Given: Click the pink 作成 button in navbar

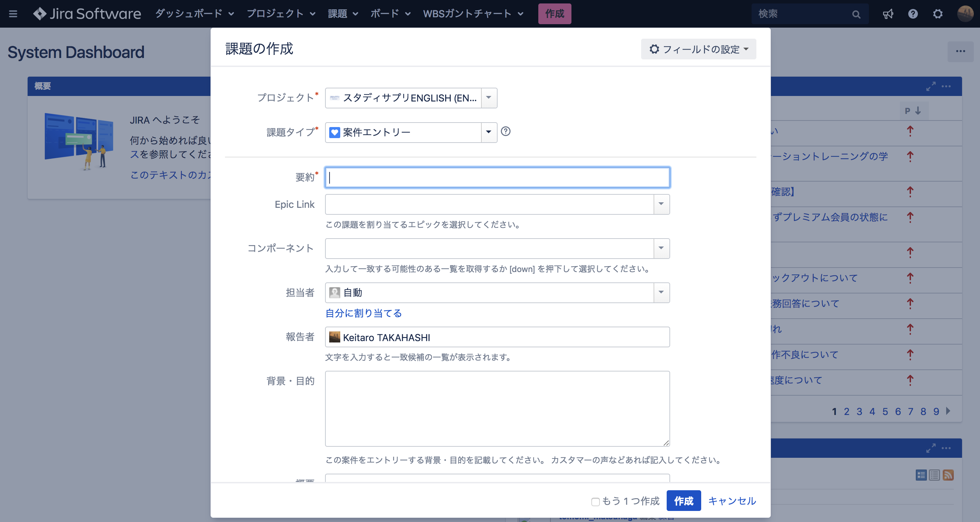Looking at the screenshot, I should tap(554, 14).
